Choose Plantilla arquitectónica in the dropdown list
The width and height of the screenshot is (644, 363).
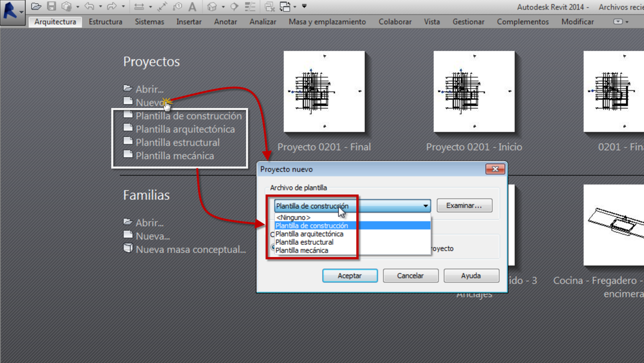352,234
